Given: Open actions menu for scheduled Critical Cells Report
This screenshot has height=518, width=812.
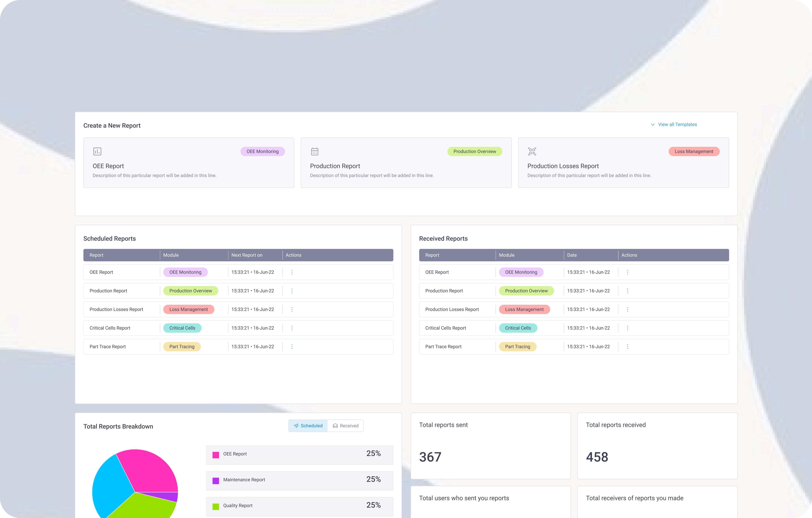Looking at the screenshot, I should click(x=292, y=328).
